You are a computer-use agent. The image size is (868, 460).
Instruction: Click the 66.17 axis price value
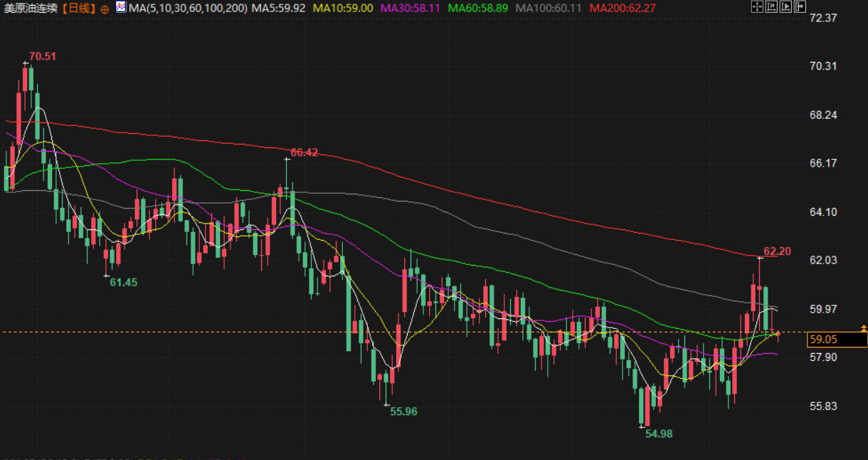822,163
